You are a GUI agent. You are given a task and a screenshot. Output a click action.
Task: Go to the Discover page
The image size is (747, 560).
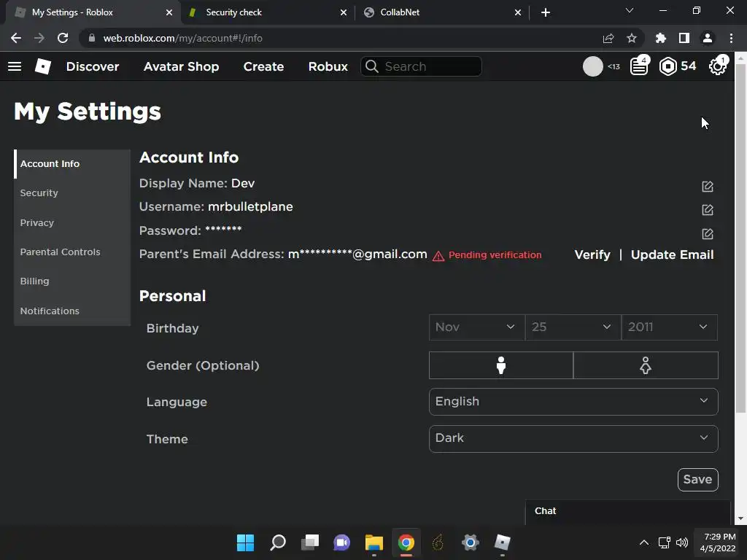point(93,66)
